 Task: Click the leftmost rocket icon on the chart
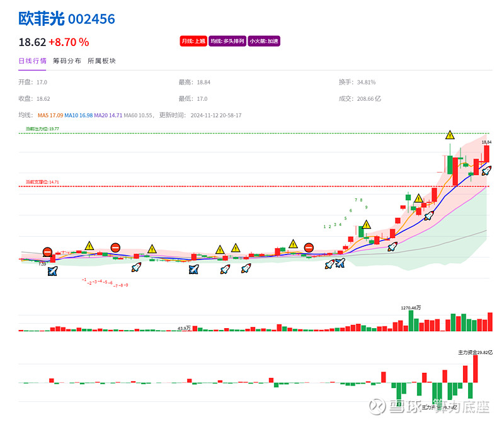(136, 267)
